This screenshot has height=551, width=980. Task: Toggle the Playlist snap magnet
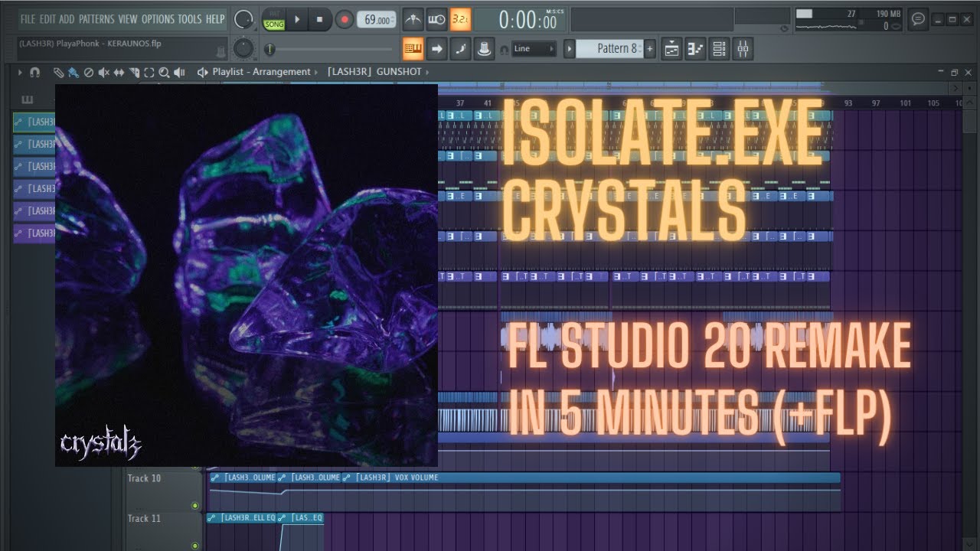34,73
